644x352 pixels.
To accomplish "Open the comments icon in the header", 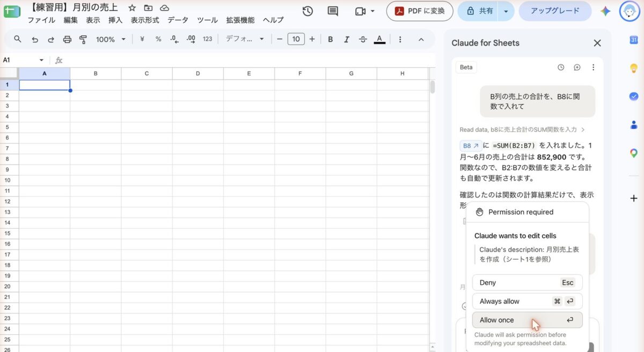I will pos(333,11).
